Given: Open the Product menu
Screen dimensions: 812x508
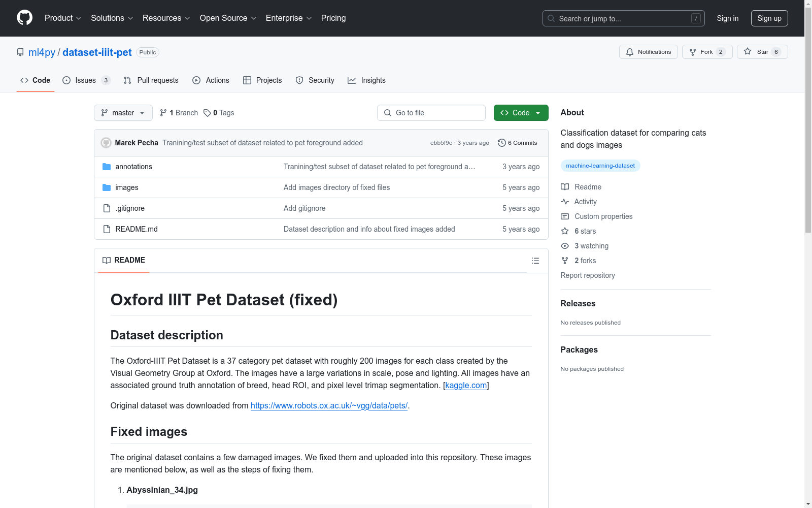Looking at the screenshot, I should tap(63, 18).
